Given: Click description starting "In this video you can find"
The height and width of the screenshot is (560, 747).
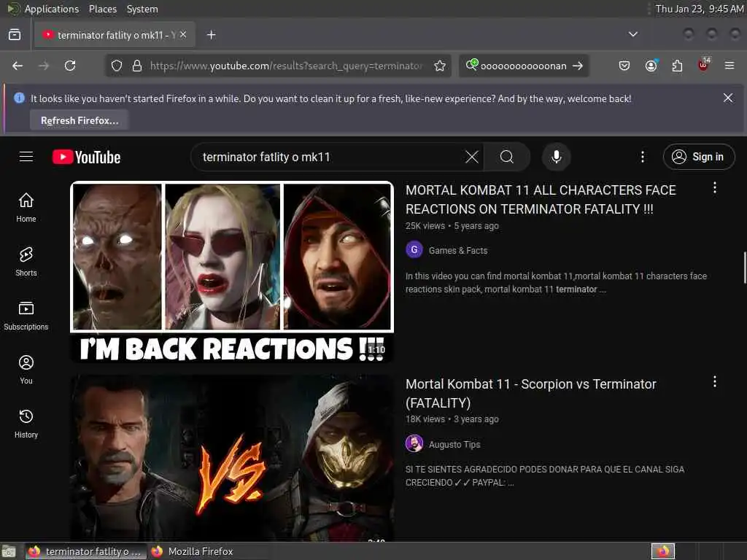Looking at the screenshot, I should 556,282.
